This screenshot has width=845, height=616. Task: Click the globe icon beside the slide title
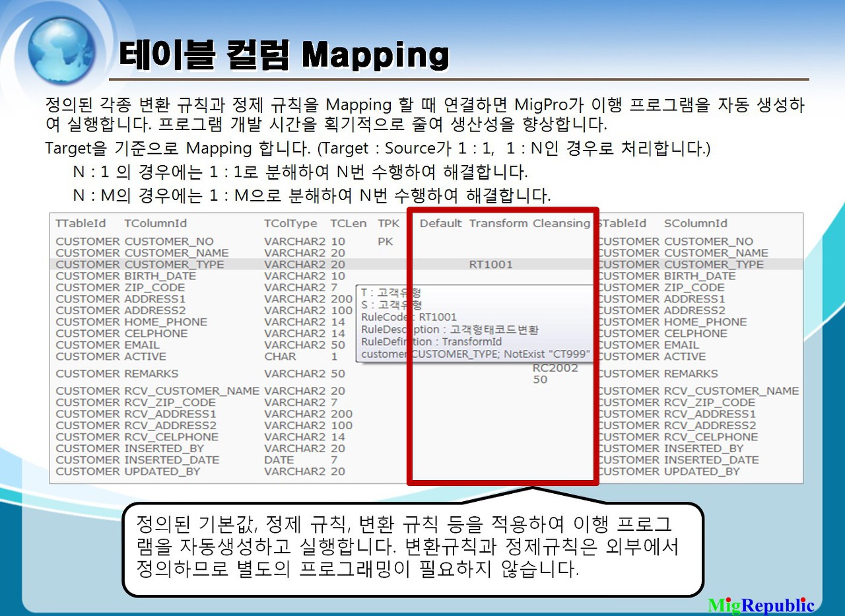click(x=61, y=50)
